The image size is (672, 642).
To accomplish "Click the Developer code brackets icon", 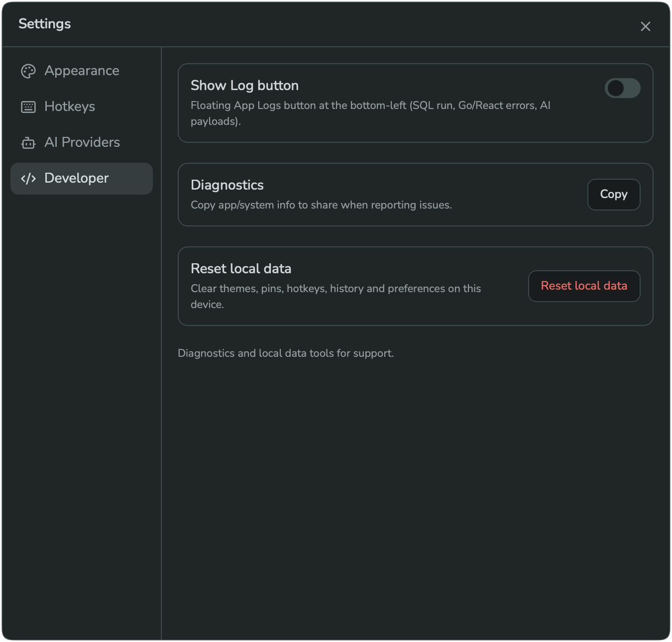I will pyautogui.click(x=28, y=179).
